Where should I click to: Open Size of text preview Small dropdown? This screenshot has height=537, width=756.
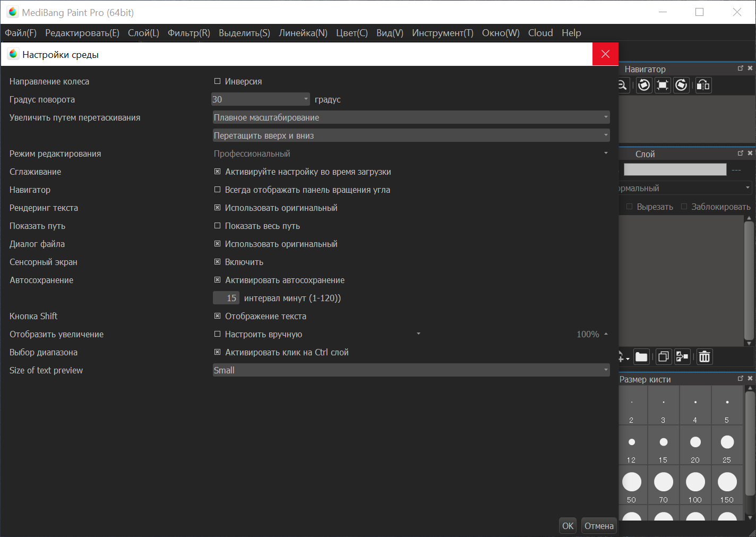[411, 370]
